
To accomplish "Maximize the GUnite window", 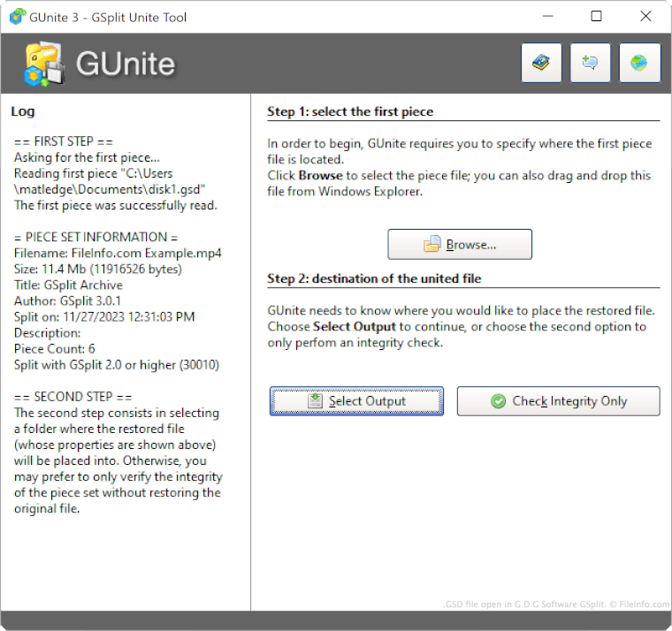I will click(x=596, y=16).
